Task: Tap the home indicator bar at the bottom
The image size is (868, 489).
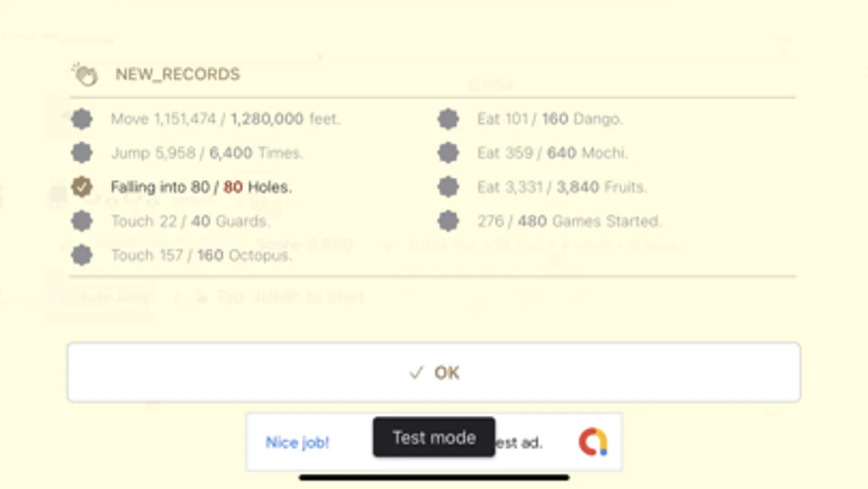Action: (x=434, y=477)
